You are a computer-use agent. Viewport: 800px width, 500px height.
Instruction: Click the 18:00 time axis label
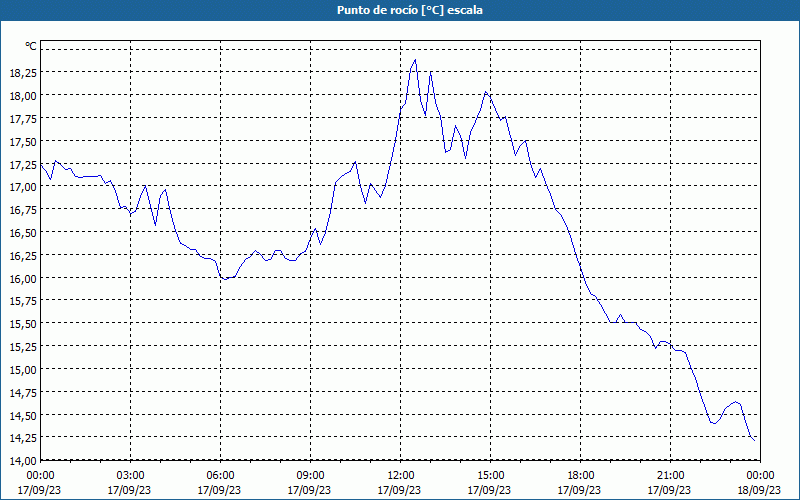(581, 476)
